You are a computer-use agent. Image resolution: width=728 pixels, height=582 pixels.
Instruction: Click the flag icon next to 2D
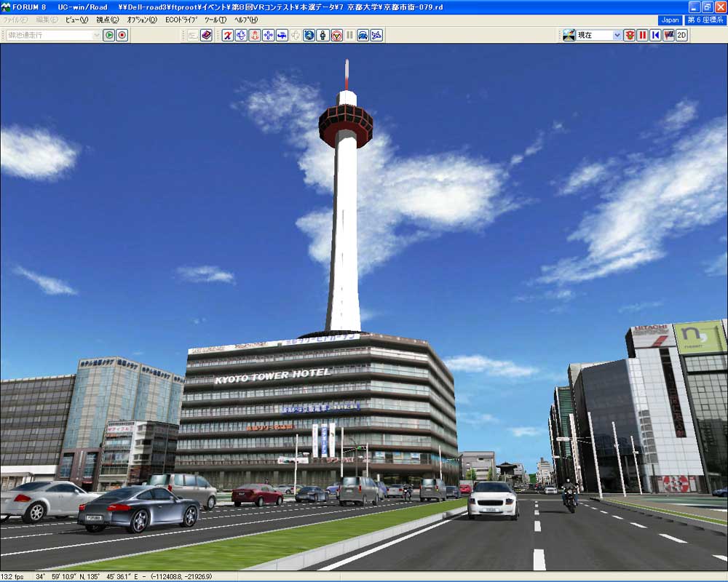pyautogui.click(x=668, y=35)
